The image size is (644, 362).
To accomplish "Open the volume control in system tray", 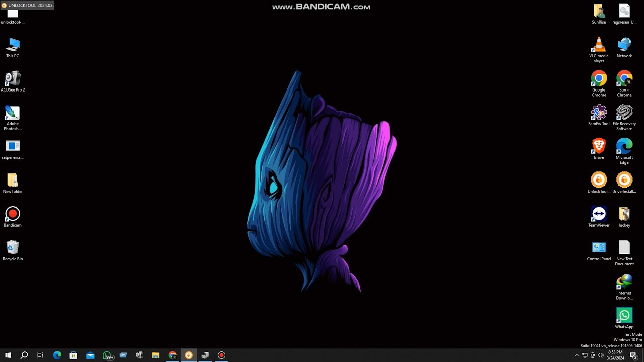I will pos(601,355).
